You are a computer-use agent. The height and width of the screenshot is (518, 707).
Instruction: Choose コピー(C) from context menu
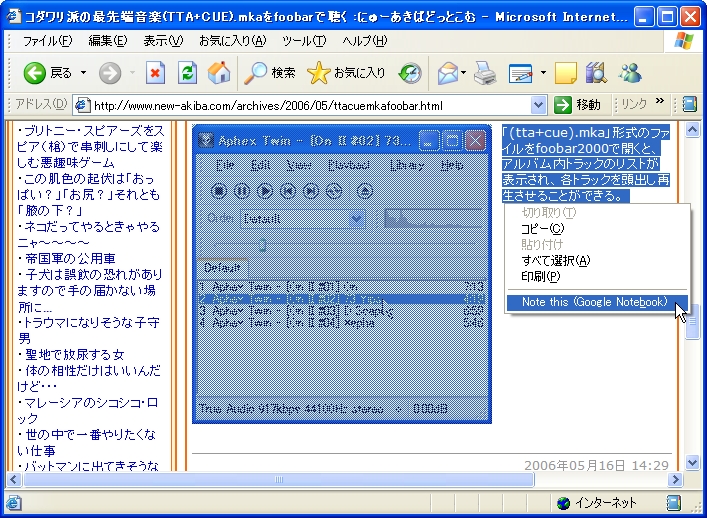pos(597,229)
